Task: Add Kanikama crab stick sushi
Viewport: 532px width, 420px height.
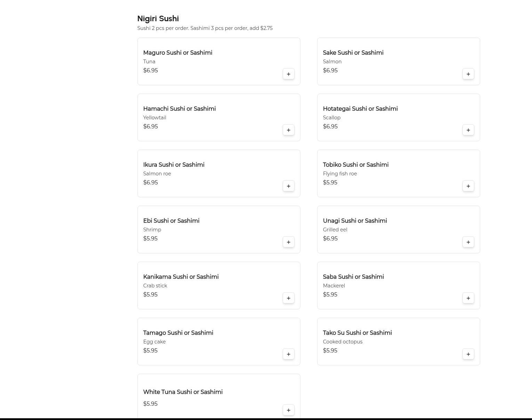Action: click(x=288, y=298)
